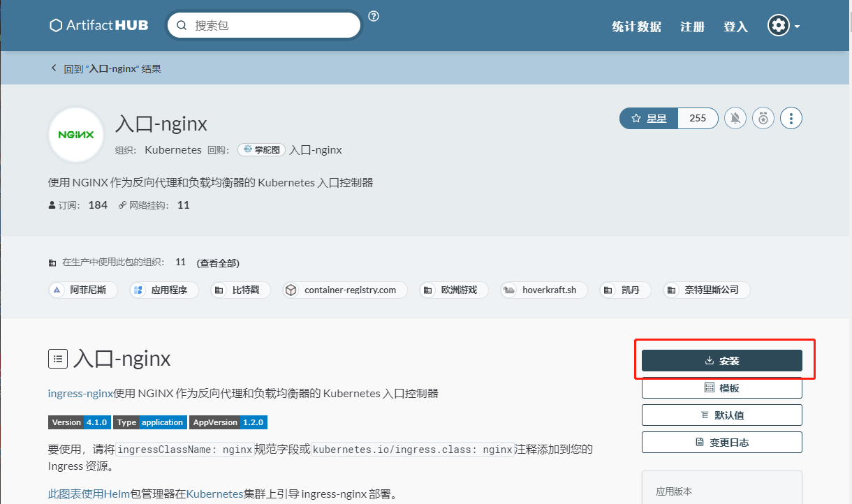Click 注册 sign up in navigation

point(693,27)
